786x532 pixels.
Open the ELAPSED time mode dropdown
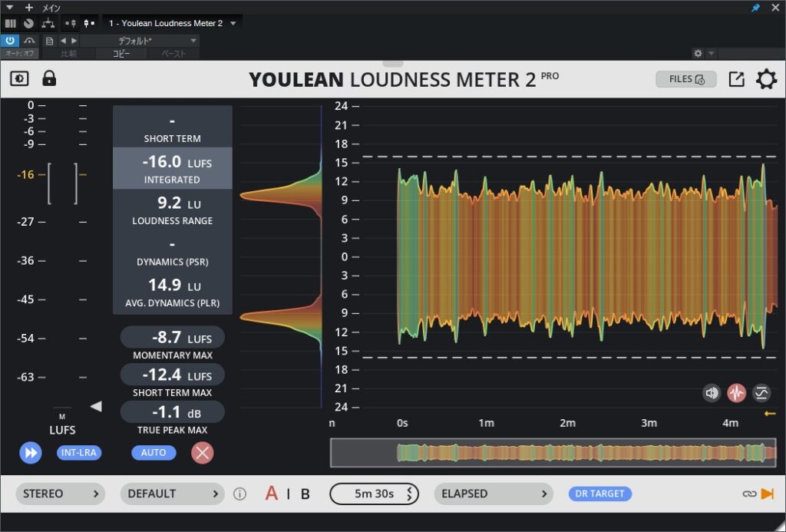coord(494,494)
